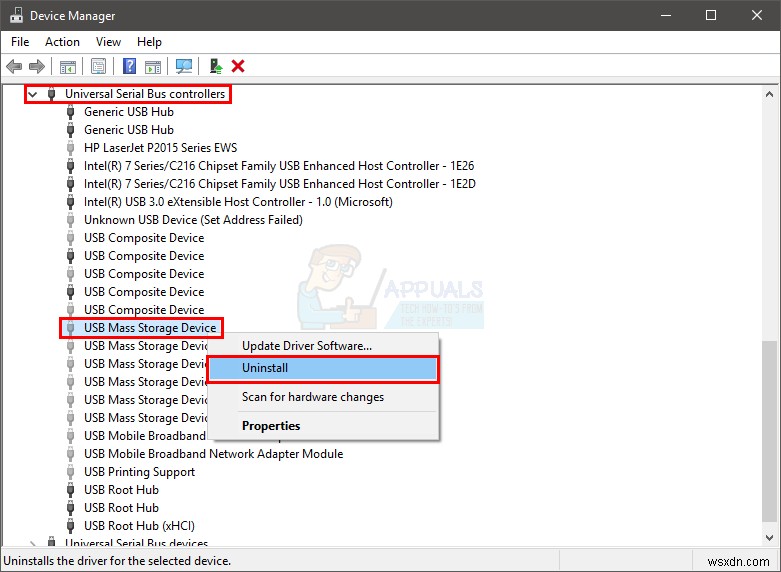Image resolution: width=781 pixels, height=572 pixels.
Task: Open the Action menu
Action: point(62,42)
